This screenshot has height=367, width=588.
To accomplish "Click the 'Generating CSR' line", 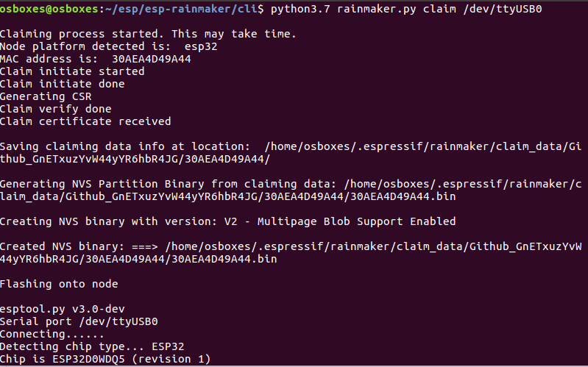I will (x=46, y=96).
